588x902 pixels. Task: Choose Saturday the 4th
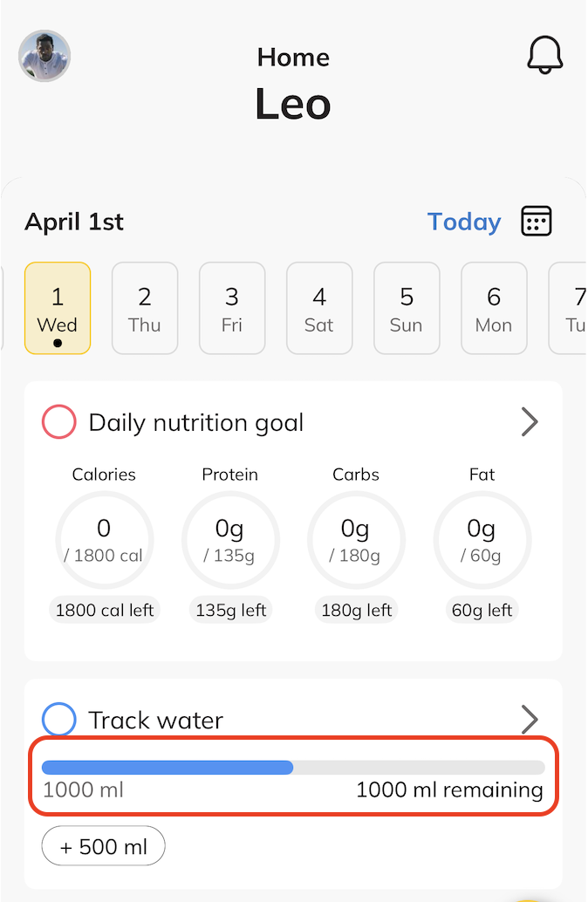pyautogui.click(x=319, y=308)
